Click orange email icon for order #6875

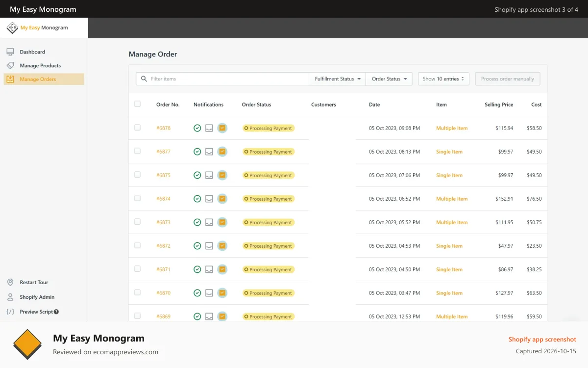click(222, 175)
